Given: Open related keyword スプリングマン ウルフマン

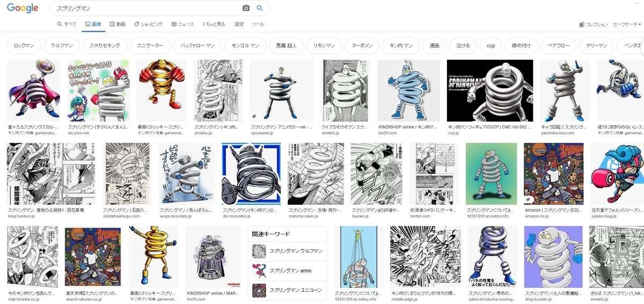Looking at the screenshot, I should (287, 251).
